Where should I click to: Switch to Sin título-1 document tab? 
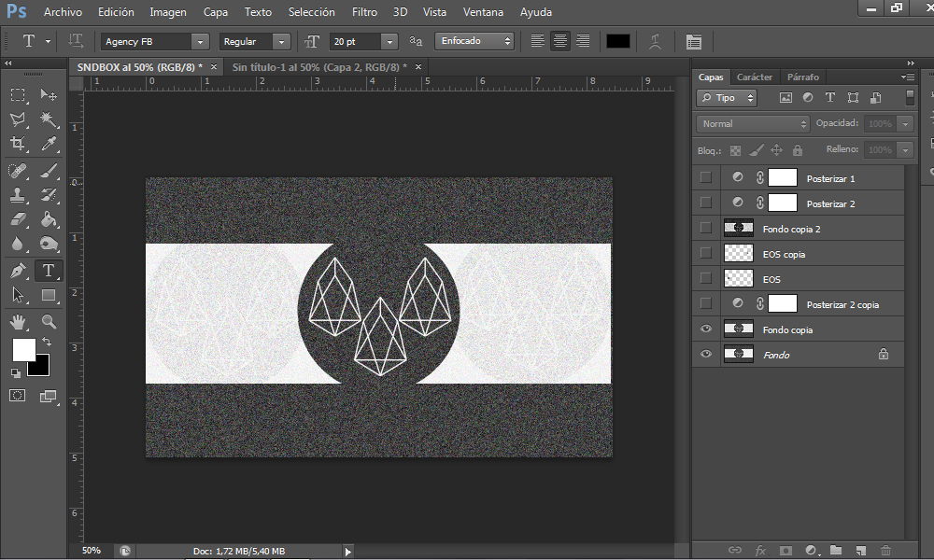pos(319,67)
